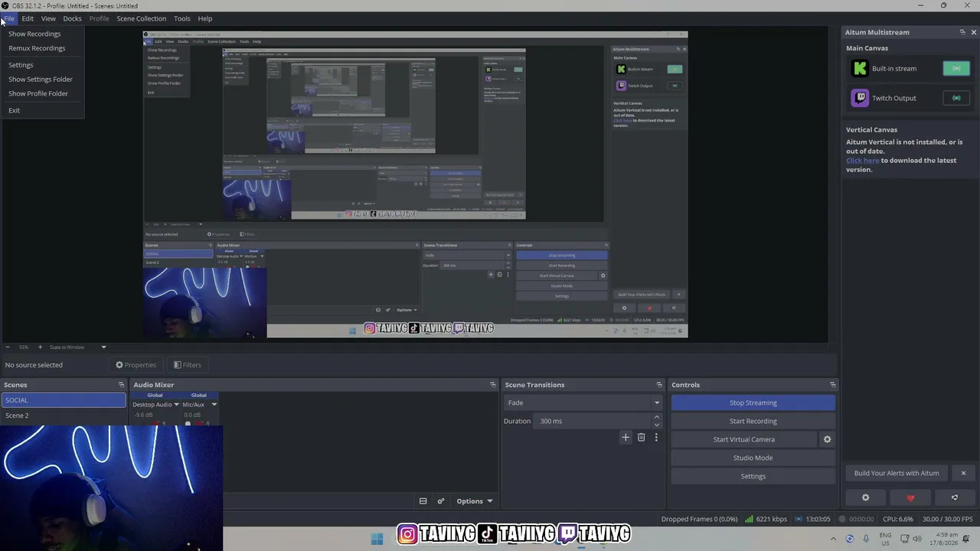Choose Show Profile Folder
Viewport: 980px width, 551px height.
tap(42, 93)
